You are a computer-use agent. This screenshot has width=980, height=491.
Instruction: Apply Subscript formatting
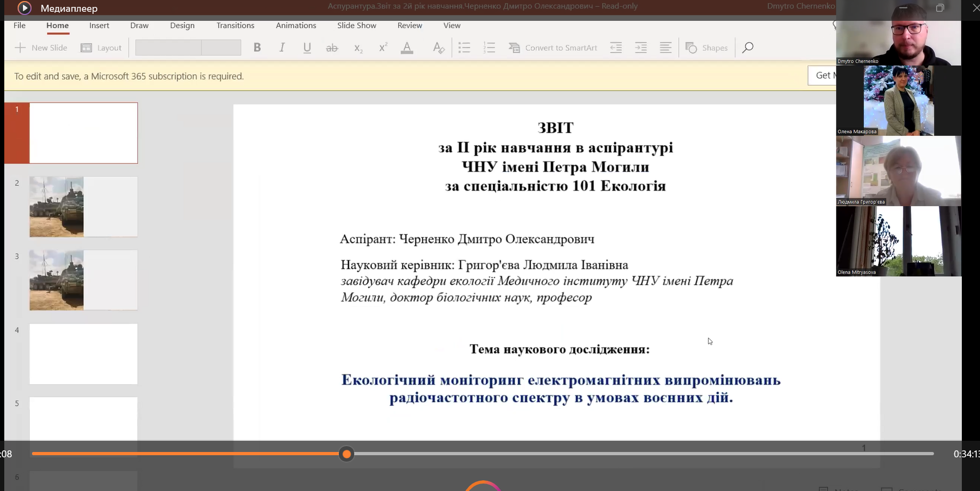click(x=358, y=48)
